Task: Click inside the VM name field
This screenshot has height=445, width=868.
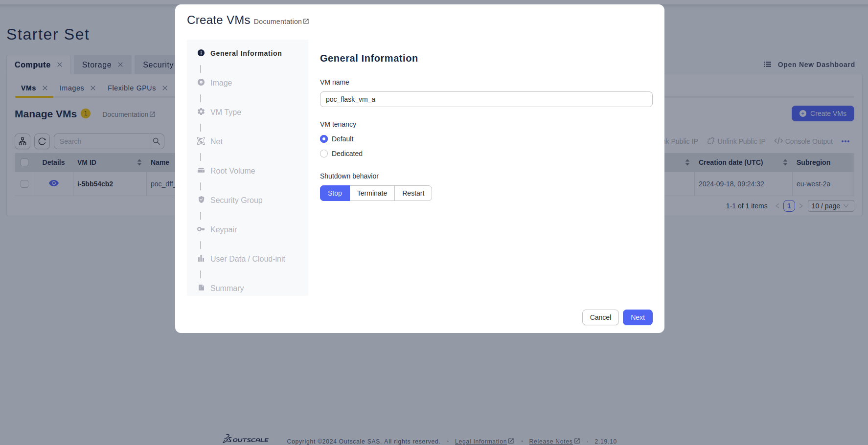Action: tap(486, 99)
